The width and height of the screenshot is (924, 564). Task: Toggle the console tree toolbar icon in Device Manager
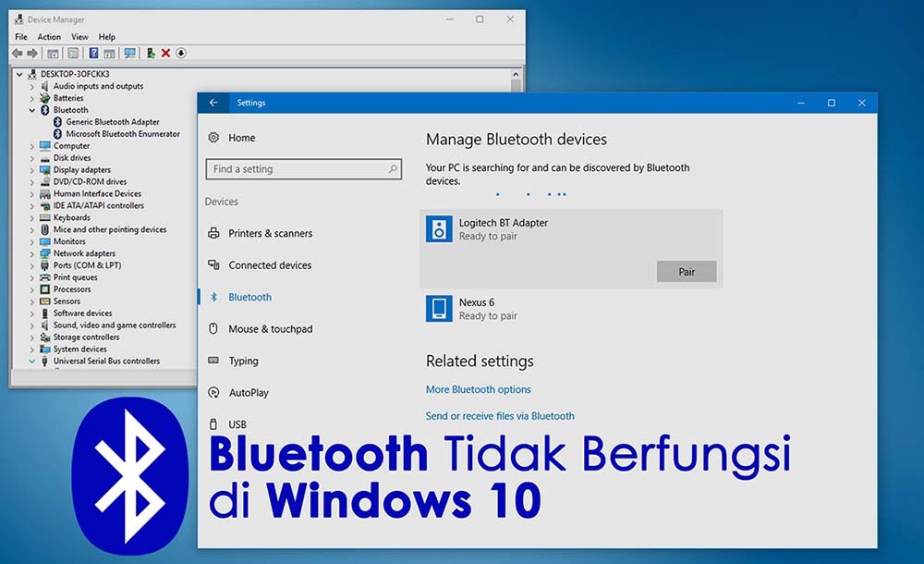pos(53,53)
